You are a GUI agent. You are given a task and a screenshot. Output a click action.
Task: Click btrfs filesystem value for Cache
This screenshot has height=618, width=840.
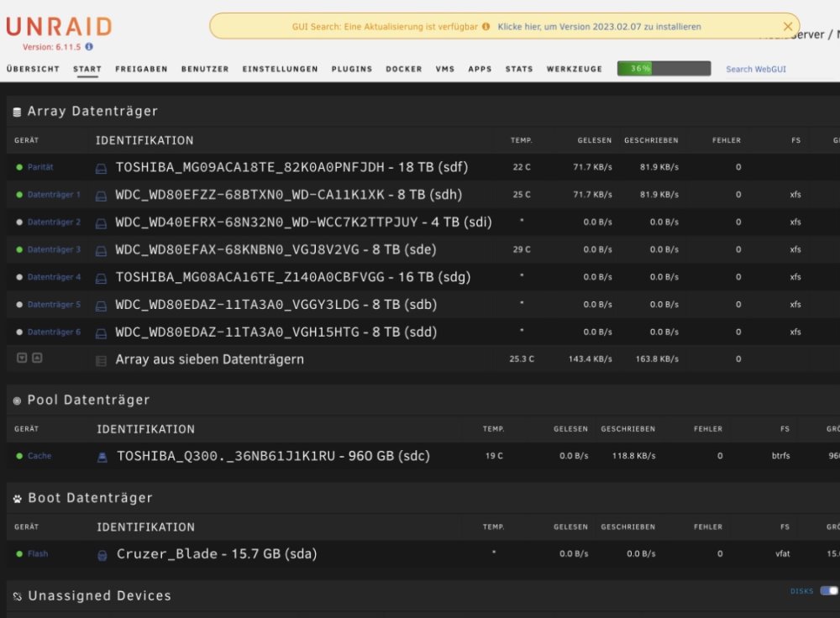coord(780,456)
